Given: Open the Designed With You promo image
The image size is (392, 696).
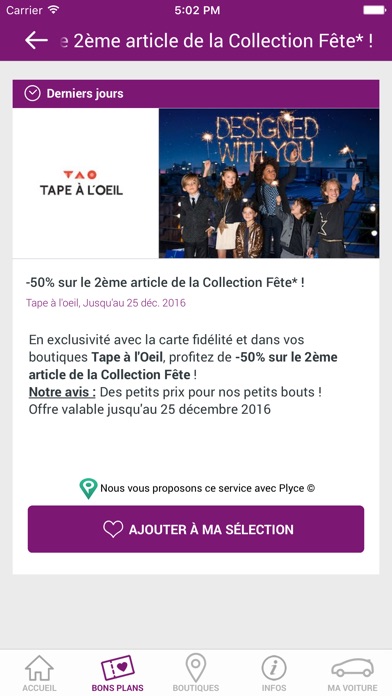Looking at the screenshot, I should coord(269,183).
